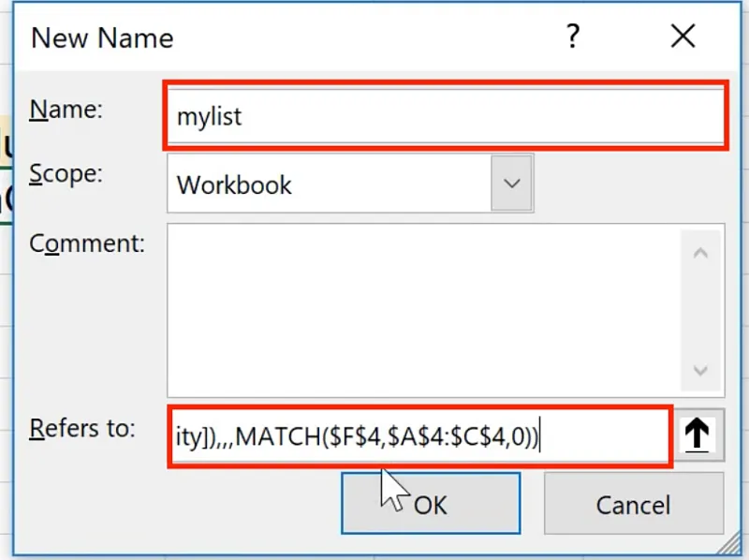This screenshot has height=560, width=749.
Task: Click the Comment scrollbar up arrow
Action: 700,252
